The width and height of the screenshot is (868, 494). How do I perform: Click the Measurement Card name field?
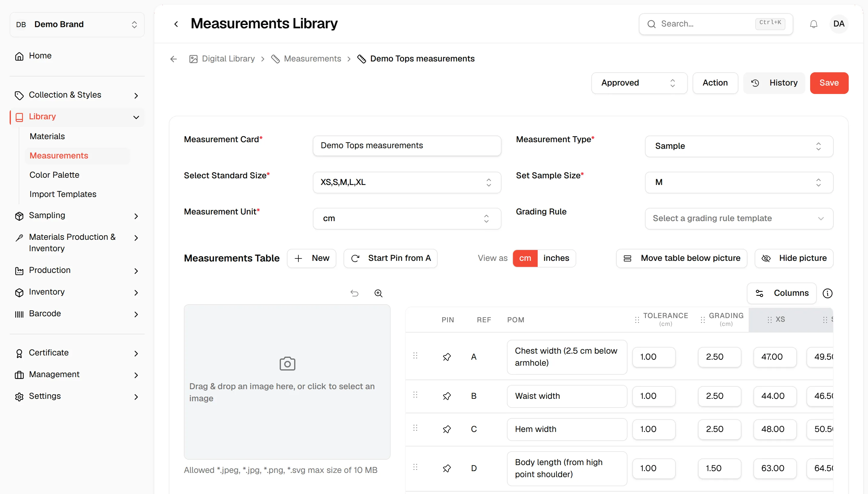(x=407, y=145)
